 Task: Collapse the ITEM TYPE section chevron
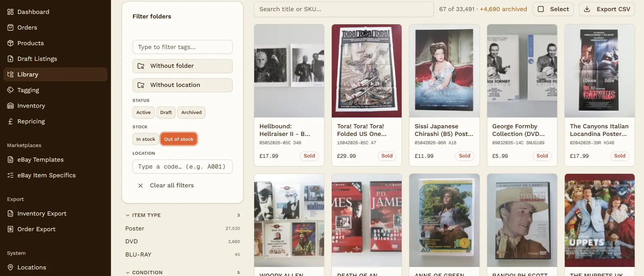pyautogui.click(x=128, y=215)
